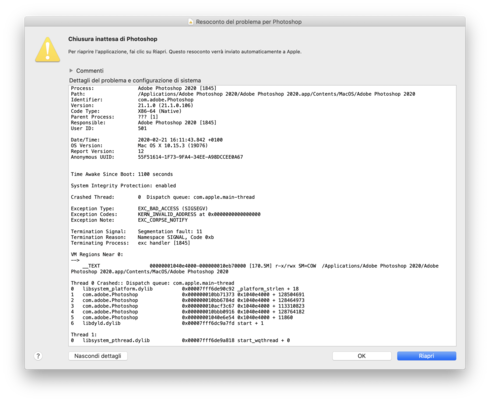Click the Exception Codes KERN_INVALID_ADDRESS line
Screen dimensions: 490x402
pos(166,214)
